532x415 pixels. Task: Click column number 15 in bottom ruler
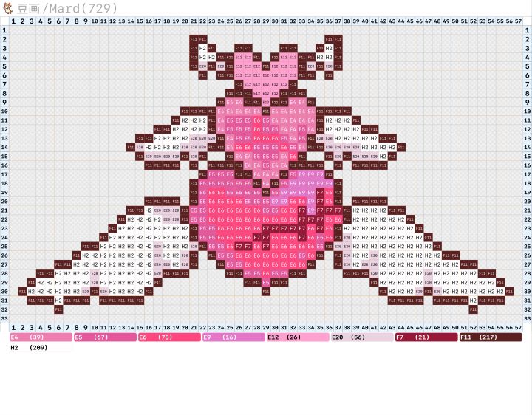pyautogui.click(x=140, y=328)
